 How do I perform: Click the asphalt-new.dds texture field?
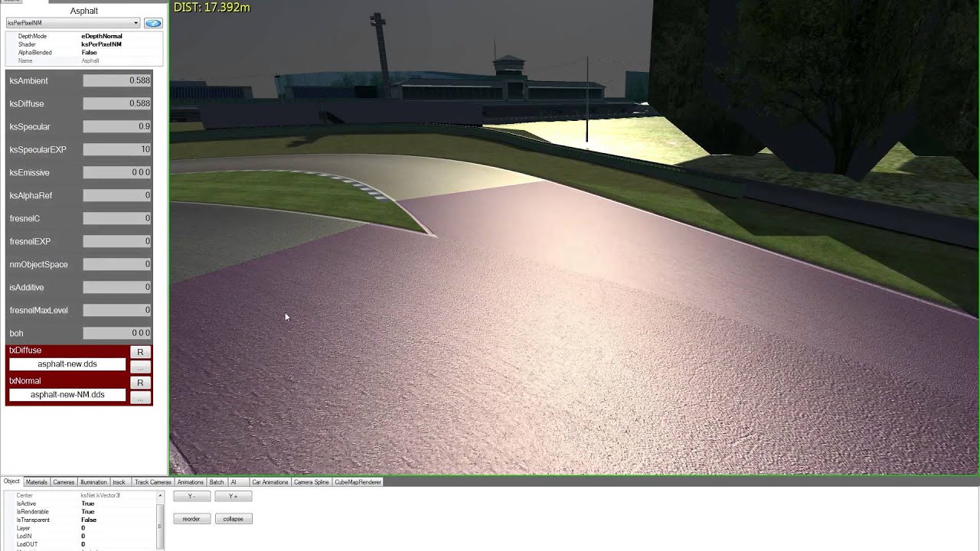click(x=67, y=364)
